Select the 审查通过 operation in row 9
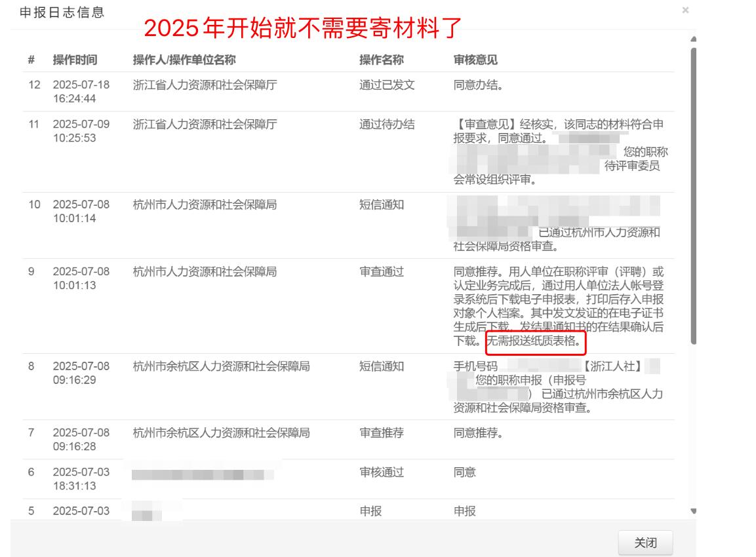Screen dimensions: 756x557 click(x=381, y=272)
